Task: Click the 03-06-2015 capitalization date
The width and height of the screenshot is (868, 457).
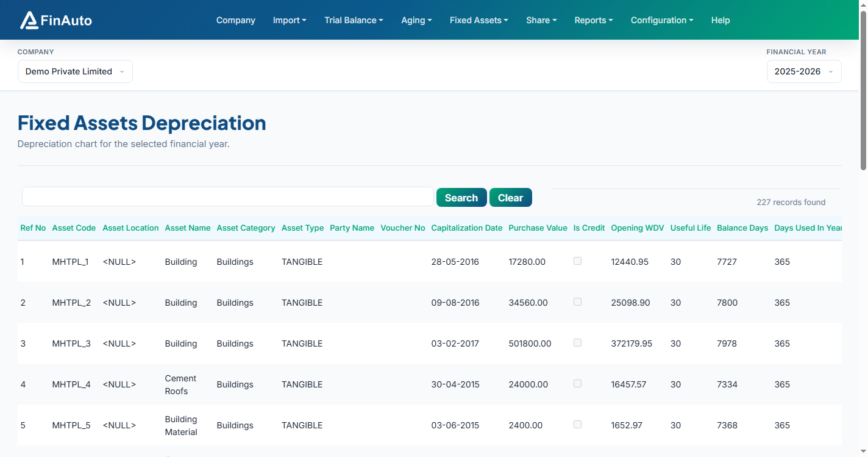Action: pos(455,425)
